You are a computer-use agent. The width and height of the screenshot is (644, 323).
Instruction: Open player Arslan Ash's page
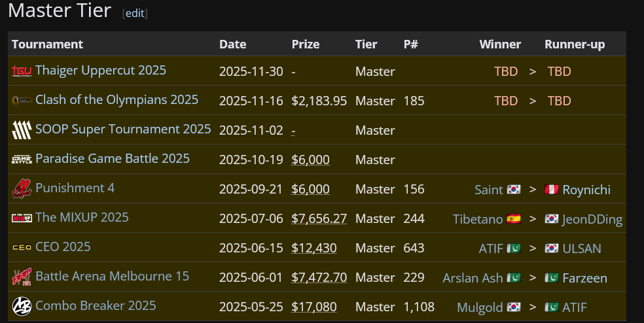click(x=473, y=278)
